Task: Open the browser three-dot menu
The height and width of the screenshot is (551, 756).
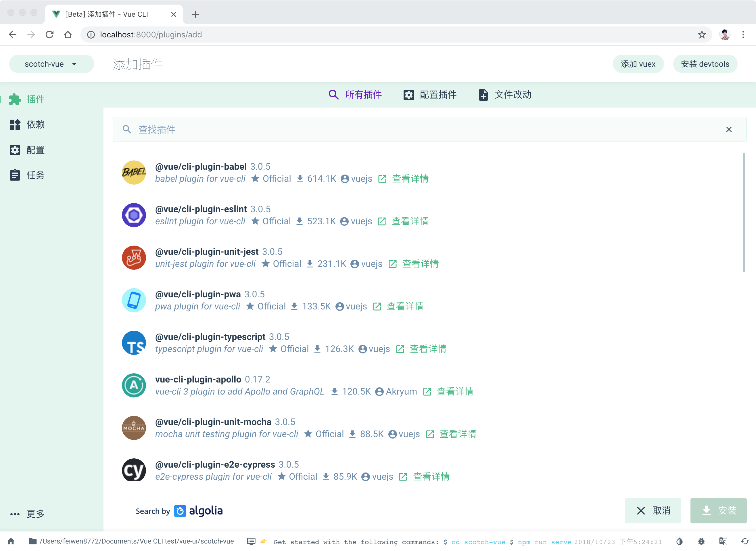Action: pos(743,34)
